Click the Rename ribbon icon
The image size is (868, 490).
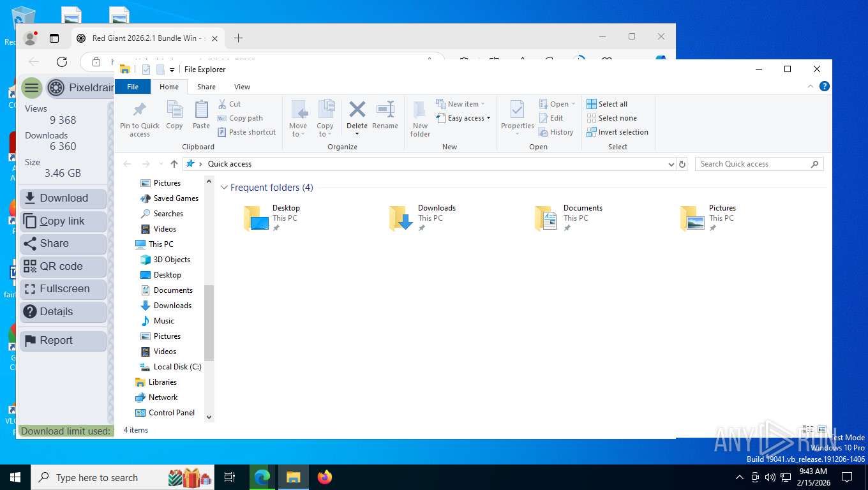click(x=385, y=115)
